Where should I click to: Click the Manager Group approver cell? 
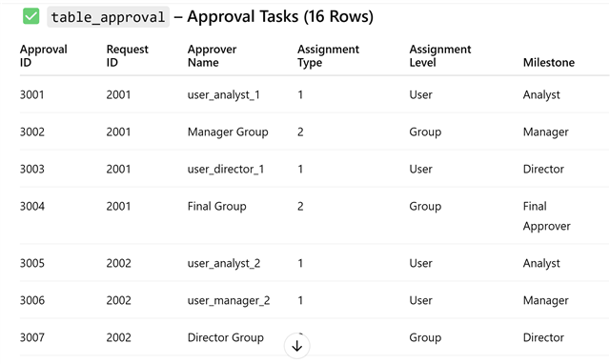pos(228,132)
